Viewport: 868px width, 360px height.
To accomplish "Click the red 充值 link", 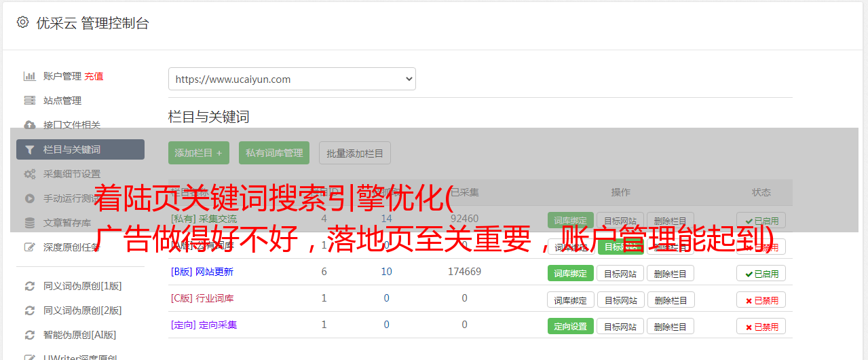I will tap(94, 76).
